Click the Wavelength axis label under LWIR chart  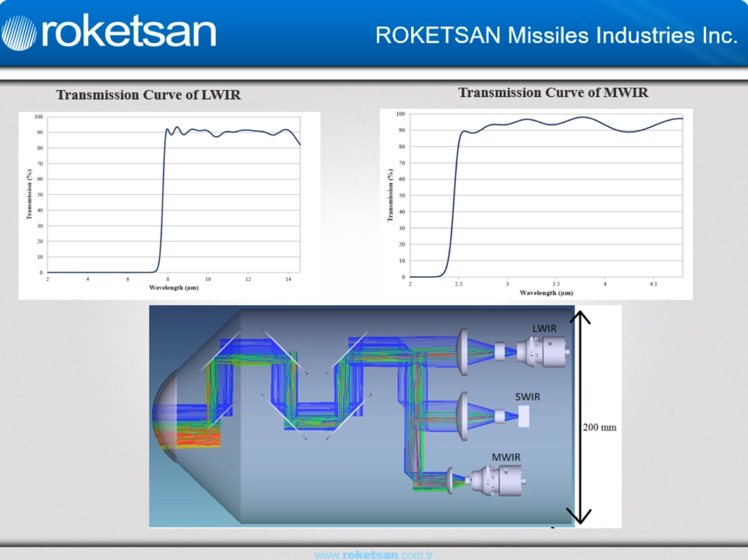pyautogui.click(x=173, y=288)
